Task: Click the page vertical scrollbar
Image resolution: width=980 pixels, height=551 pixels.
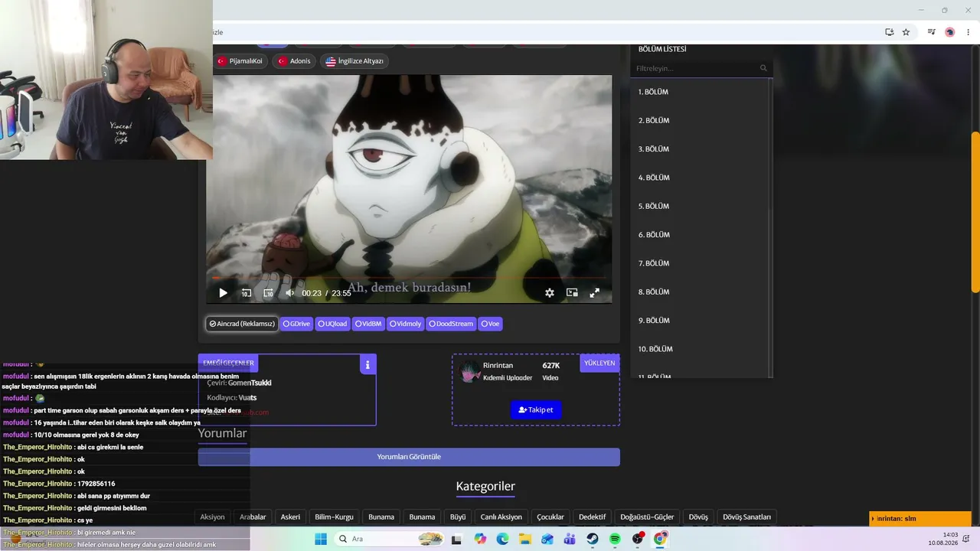Action: pos(975,210)
